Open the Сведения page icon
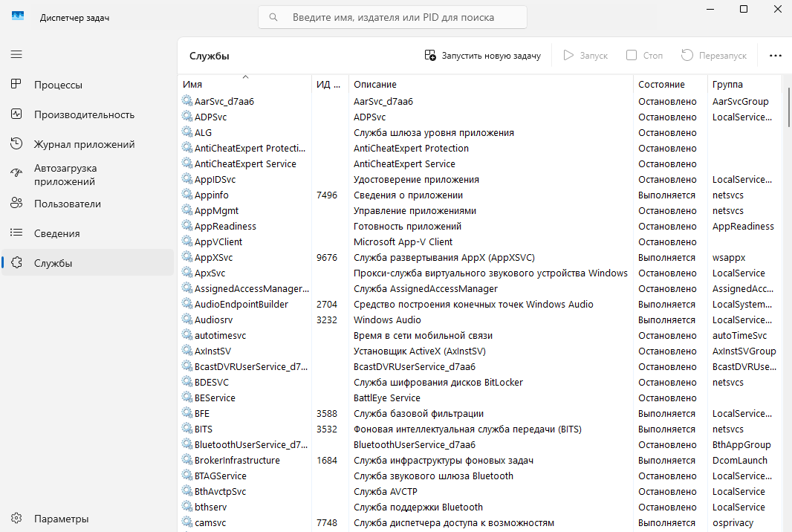Screen dimensions: 792x532 click(x=16, y=233)
